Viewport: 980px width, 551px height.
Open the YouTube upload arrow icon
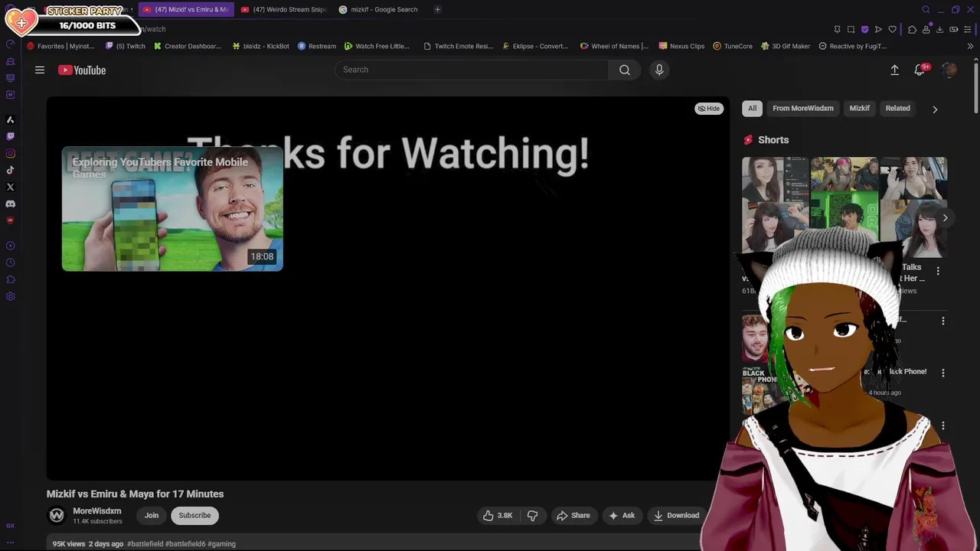pyautogui.click(x=894, y=70)
